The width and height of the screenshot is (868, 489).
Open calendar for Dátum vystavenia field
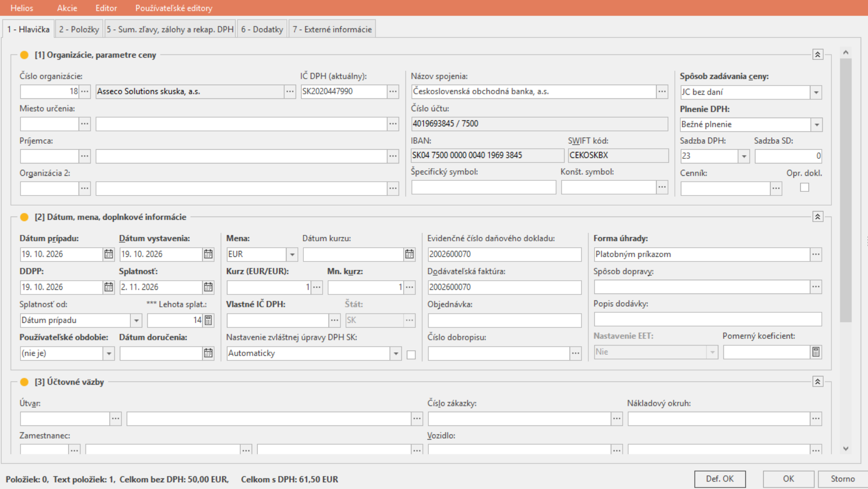point(208,254)
